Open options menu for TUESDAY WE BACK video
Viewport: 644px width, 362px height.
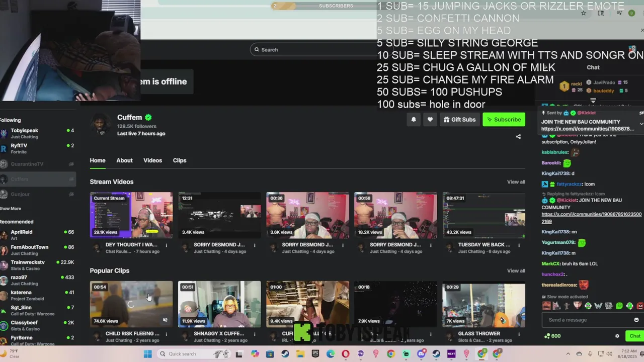click(x=519, y=245)
